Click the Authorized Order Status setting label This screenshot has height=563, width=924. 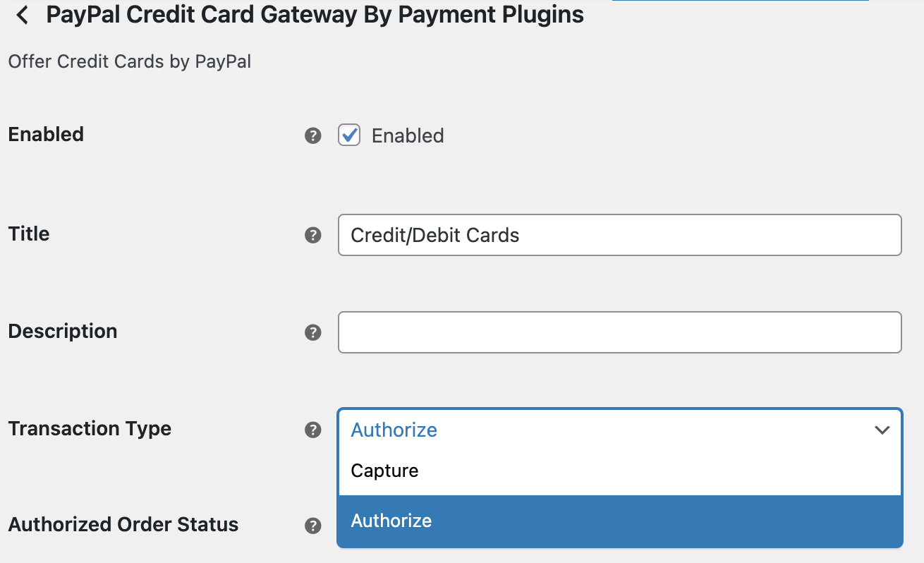pos(123,524)
